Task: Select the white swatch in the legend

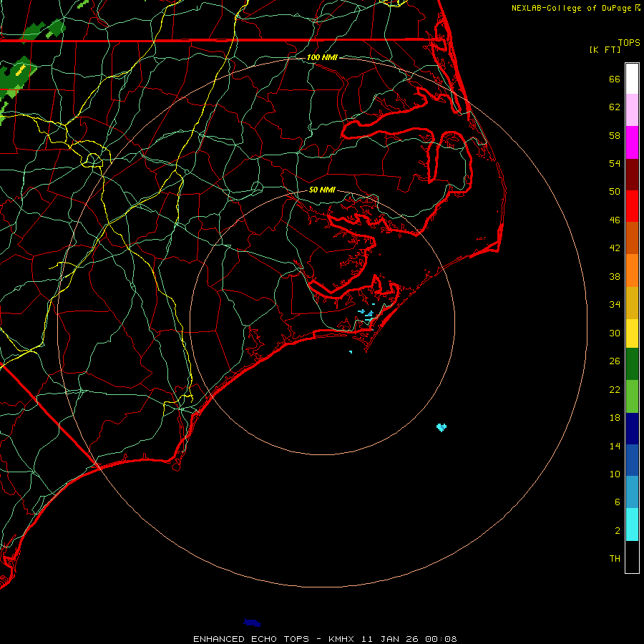Action: [x=632, y=78]
